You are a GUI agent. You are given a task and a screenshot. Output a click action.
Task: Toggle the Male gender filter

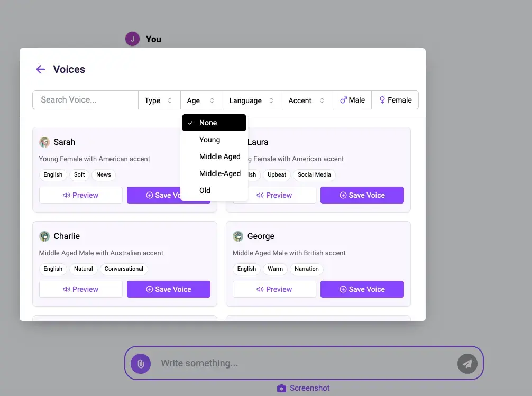click(352, 100)
